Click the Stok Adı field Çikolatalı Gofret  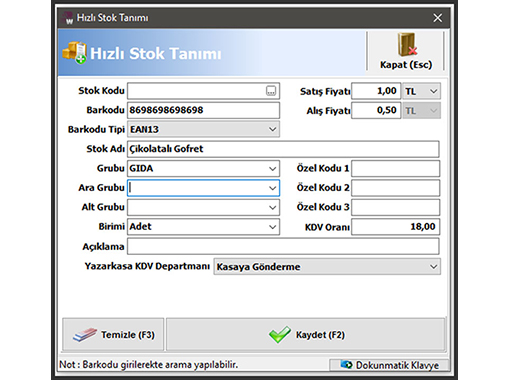(283, 149)
